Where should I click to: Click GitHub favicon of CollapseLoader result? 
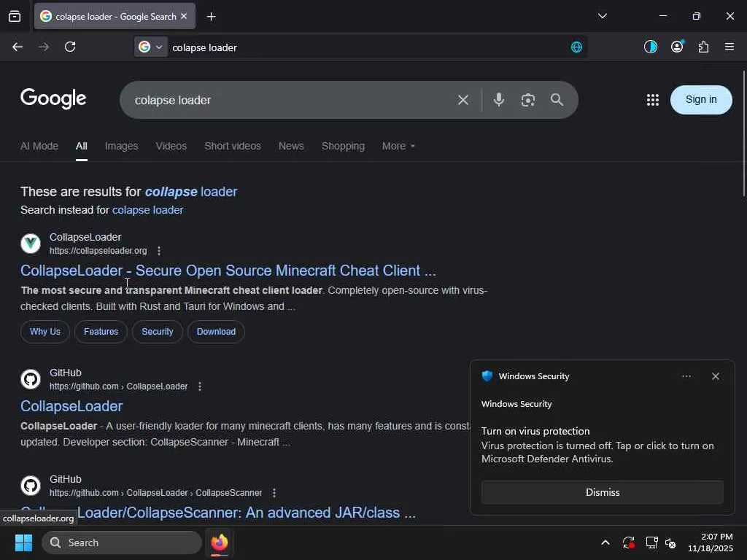point(31,379)
